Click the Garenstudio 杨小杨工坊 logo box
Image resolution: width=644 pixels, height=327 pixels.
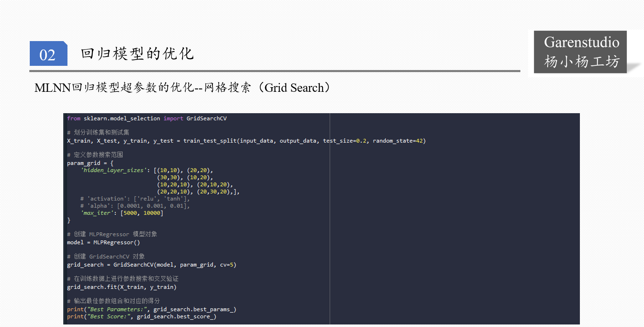point(580,52)
